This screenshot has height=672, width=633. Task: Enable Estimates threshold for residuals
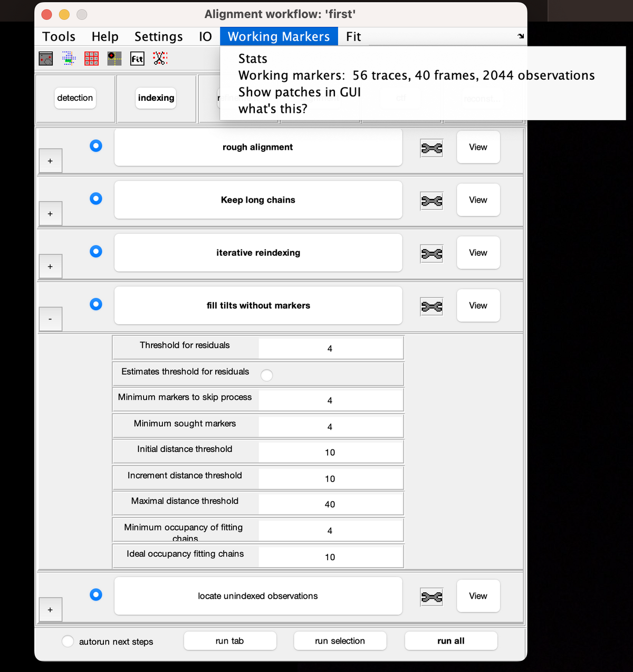[266, 375]
